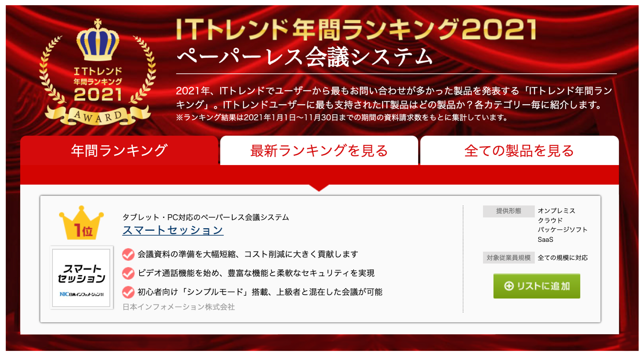Switch to 全ての製品を見る tab
This screenshot has width=644, height=357.
click(x=519, y=150)
